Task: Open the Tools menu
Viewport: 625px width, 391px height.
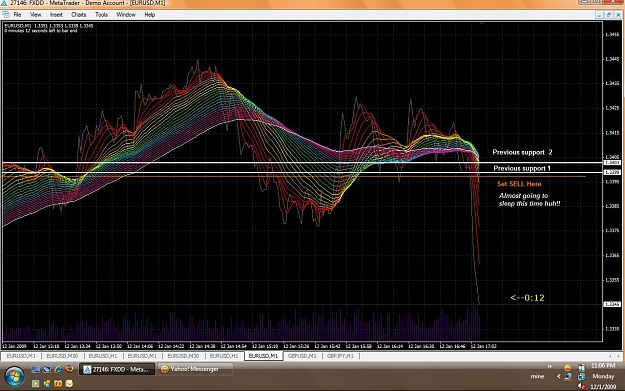Action: click(x=101, y=15)
